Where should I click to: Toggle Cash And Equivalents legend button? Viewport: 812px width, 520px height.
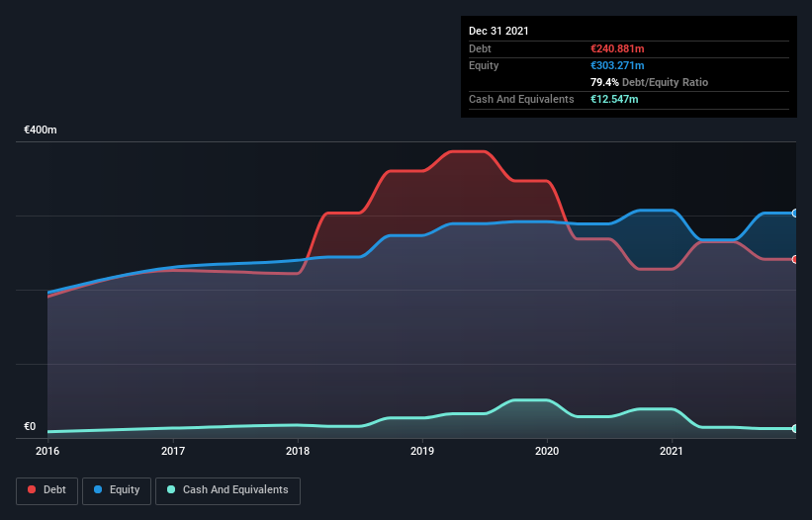227,490
